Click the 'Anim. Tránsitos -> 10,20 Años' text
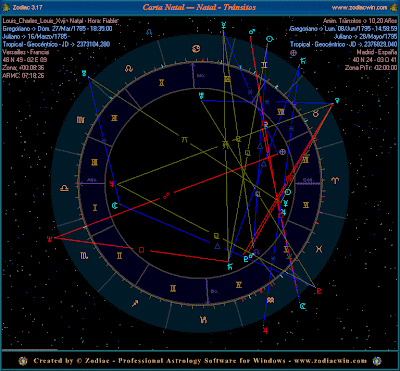The width and height of the screenshot is (400, 371). point(360,21)
